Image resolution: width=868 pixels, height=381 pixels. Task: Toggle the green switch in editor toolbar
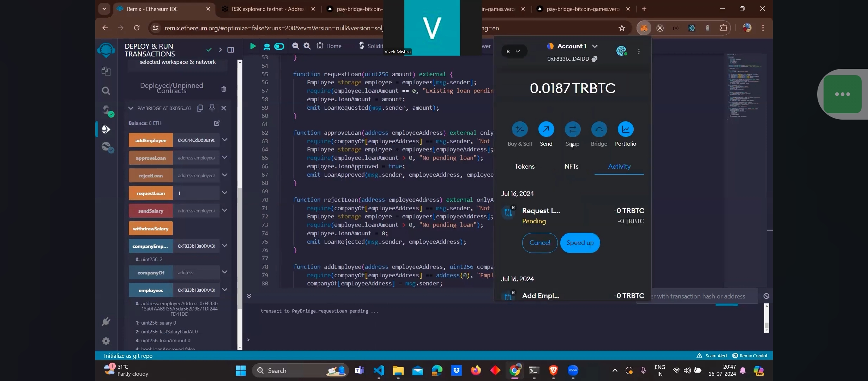point(279,46)
